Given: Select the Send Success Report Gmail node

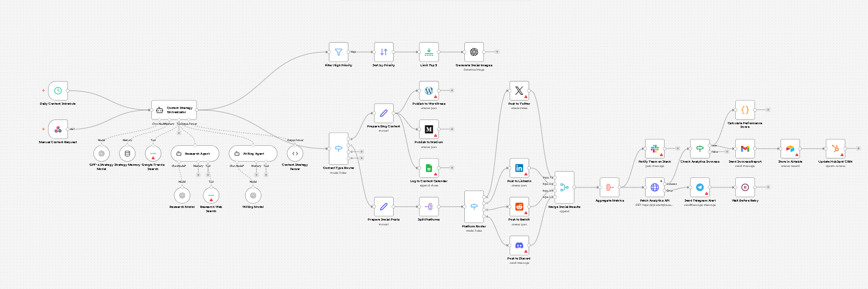Looking at the screenshot, I should point(745,148).
